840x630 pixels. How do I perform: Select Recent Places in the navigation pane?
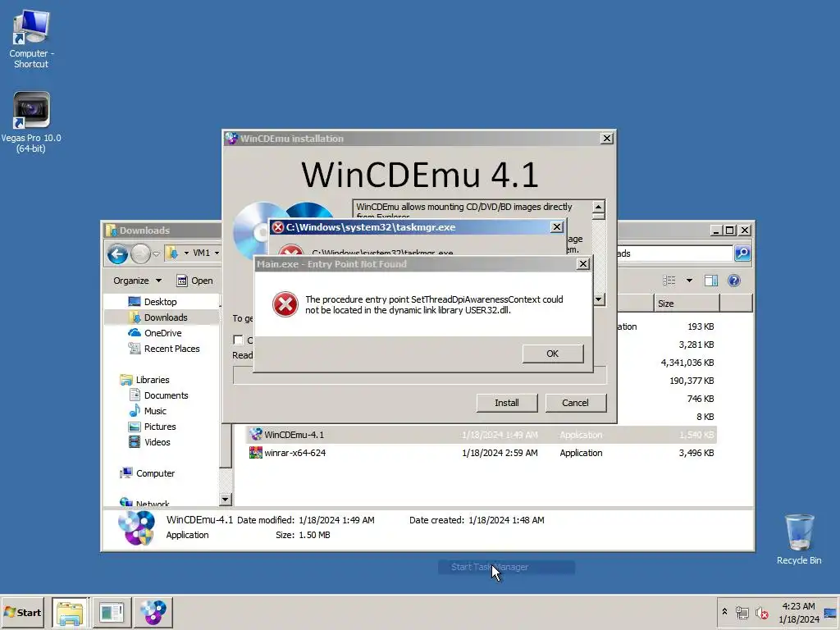(171, 349)
